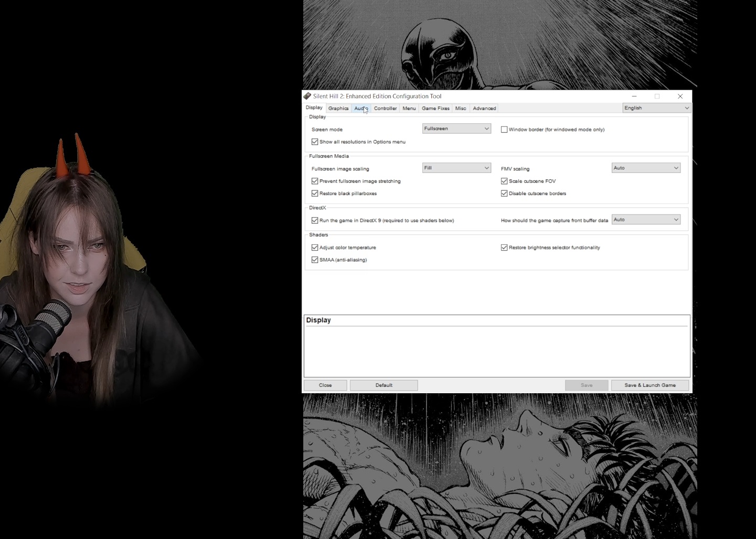Open the Audio tab
756x539 pixels.
point(361,109)
